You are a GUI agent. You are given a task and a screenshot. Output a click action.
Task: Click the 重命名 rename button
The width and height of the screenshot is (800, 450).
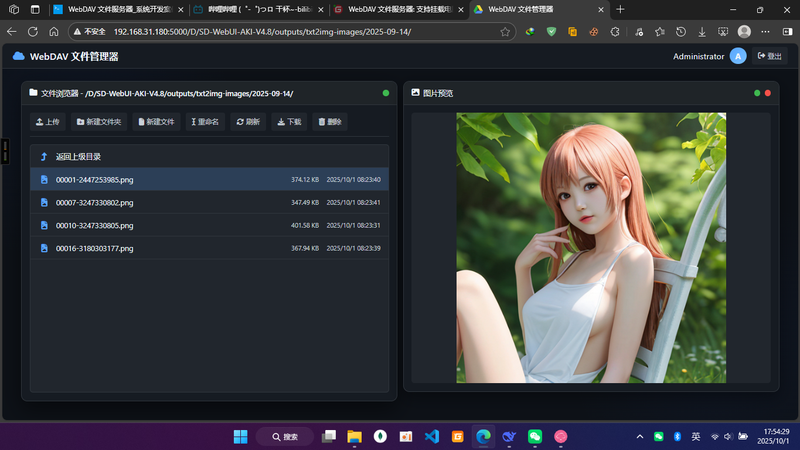[204, 122]
